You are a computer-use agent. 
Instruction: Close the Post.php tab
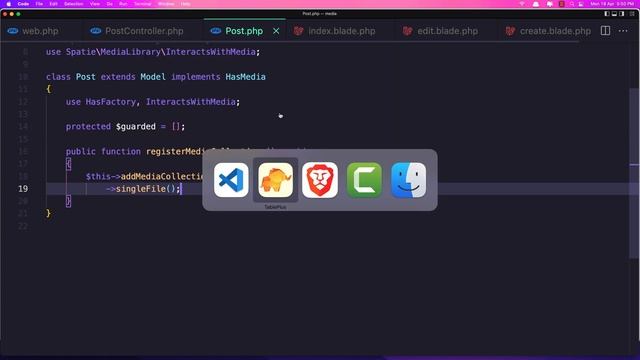(x=276, y=31)
